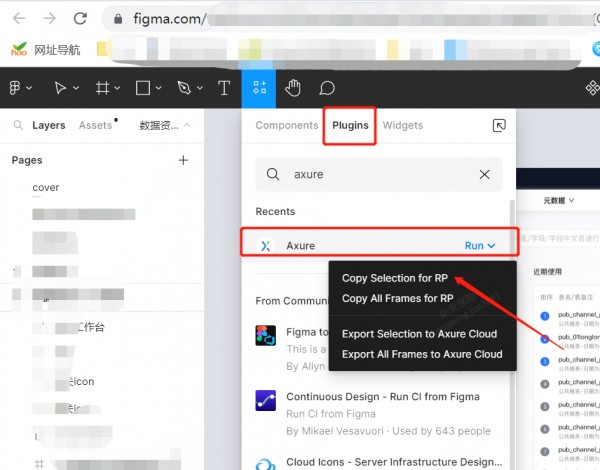Pop out the resources panel icon
Viewport: 600px width, 470px height.
click(499, 125)
